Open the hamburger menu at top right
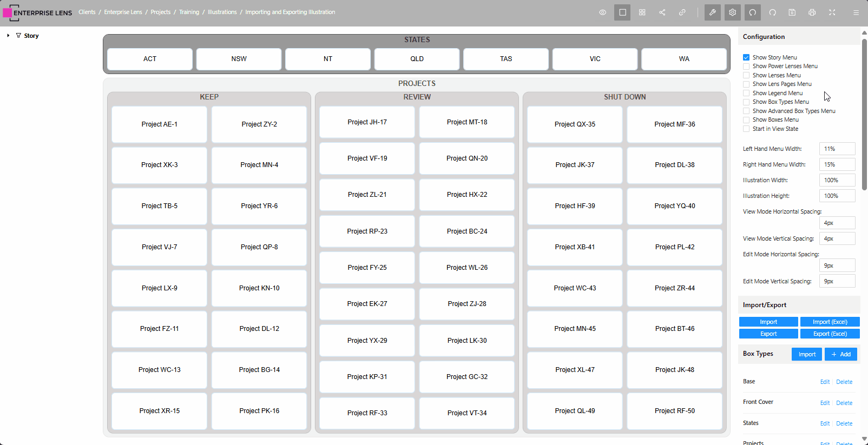868x445 pixels. [x=856, y=12]
